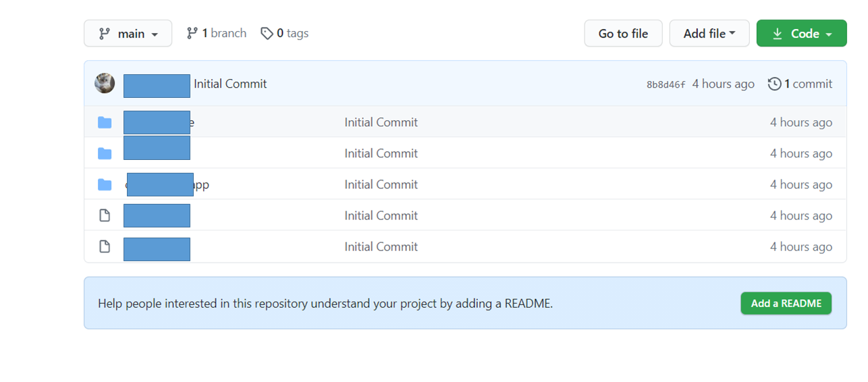868x382 pixels.
Task: Open the third folder ending in app
Action: click(167, 184)
